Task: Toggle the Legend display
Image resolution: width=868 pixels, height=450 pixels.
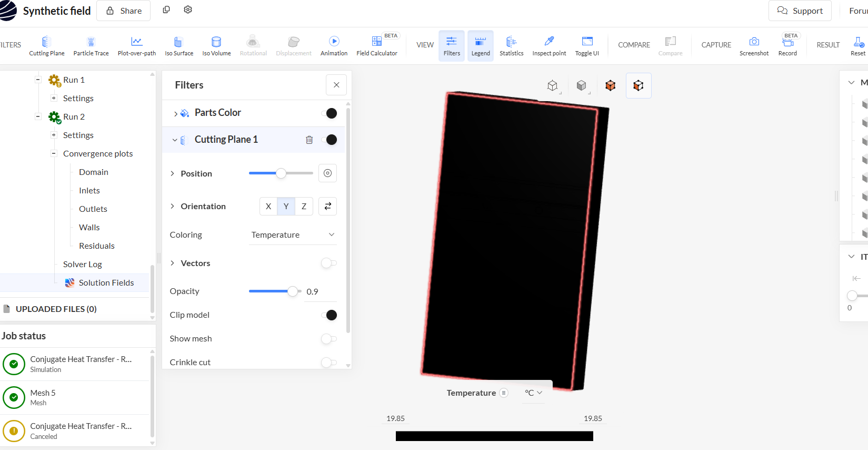Action: click(x=481, y=46)
